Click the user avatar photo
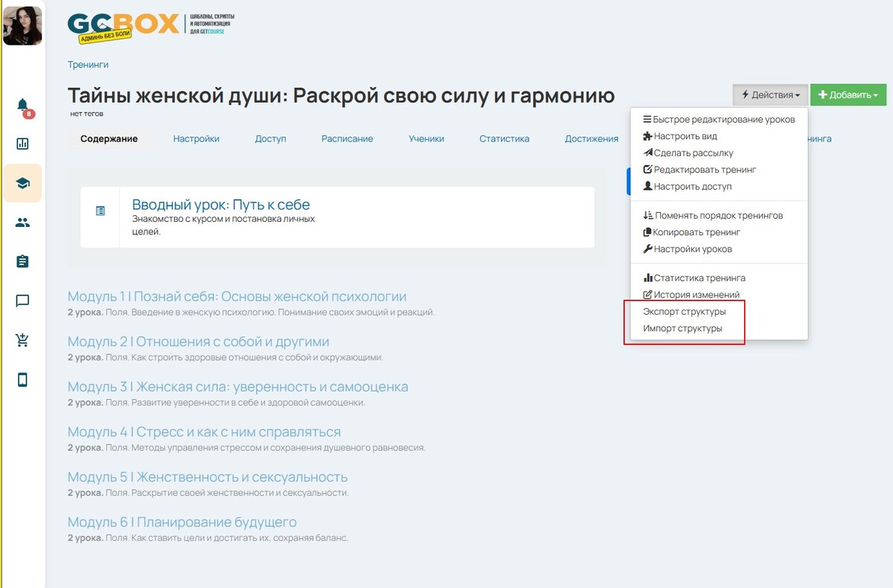Screen dimensions: 893x588 tap(22, 25)
